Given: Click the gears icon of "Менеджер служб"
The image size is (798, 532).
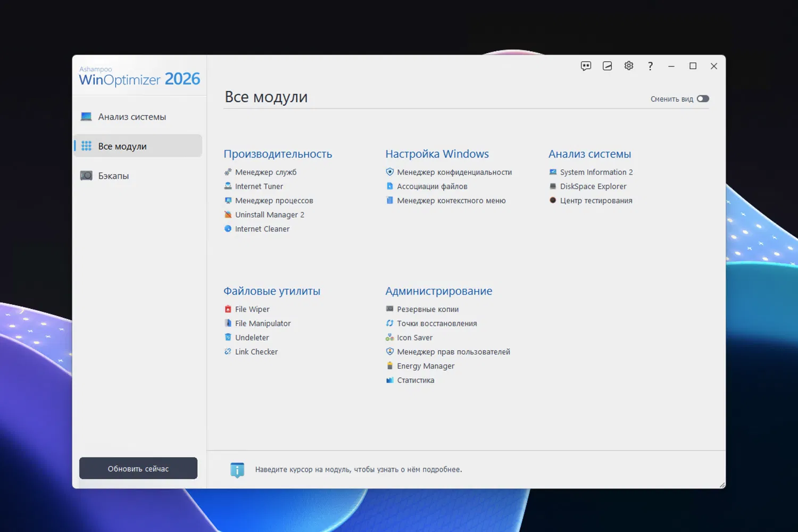Looking at the screenshot, I should 228,172.
